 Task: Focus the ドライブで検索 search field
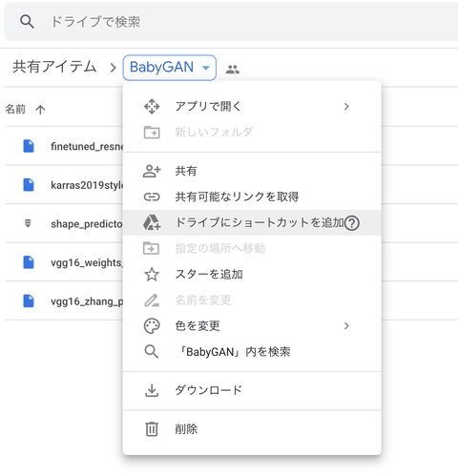[231, 22]
